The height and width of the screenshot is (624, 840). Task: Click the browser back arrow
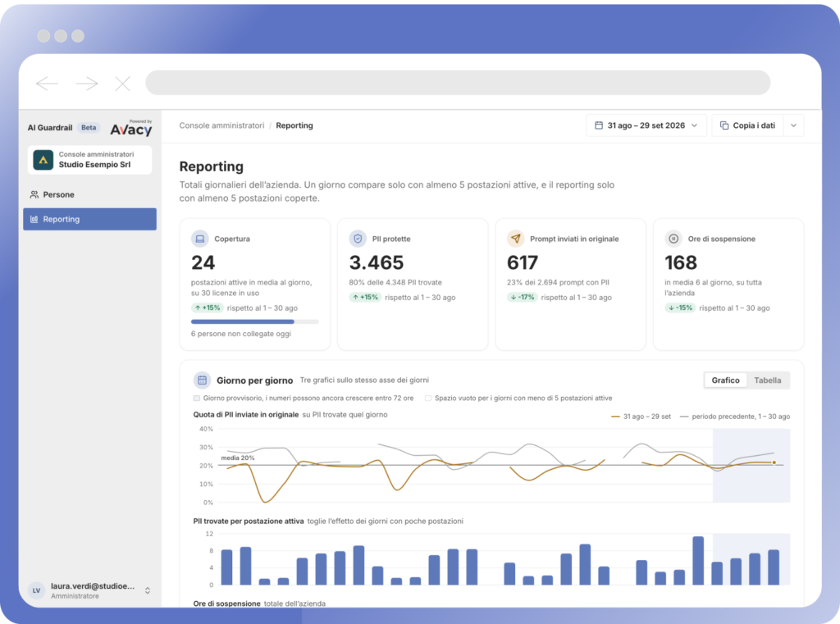coord(47,84)
